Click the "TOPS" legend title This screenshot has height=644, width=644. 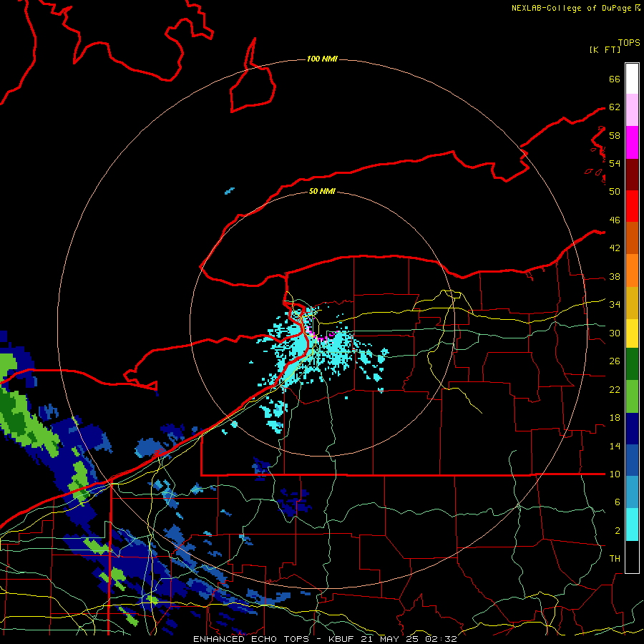(629, 43)
